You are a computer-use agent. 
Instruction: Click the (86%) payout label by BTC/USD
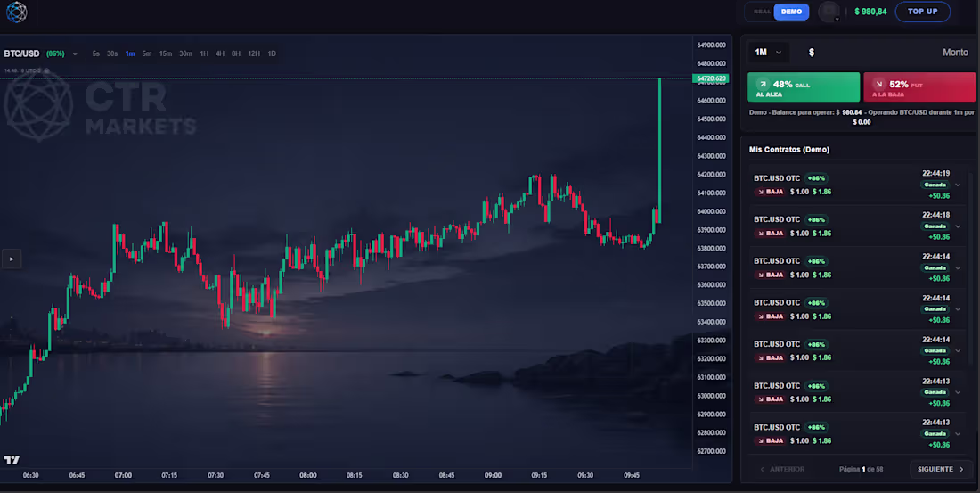point(55,53)
